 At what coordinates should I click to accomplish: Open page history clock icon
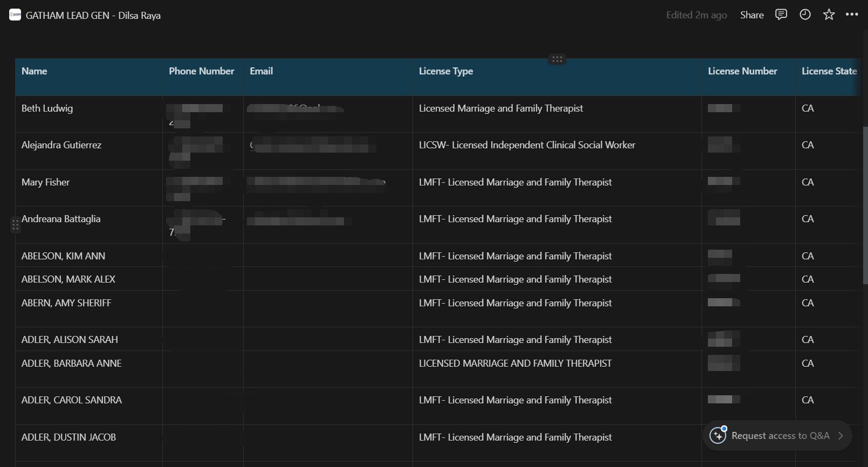(x=805, y=15)
